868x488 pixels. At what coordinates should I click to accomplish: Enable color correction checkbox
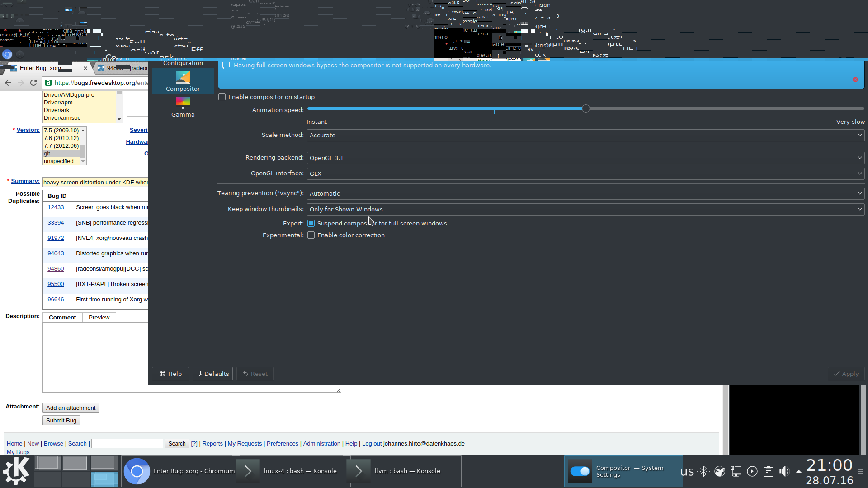pyautogui.click(x=311, y=235)
